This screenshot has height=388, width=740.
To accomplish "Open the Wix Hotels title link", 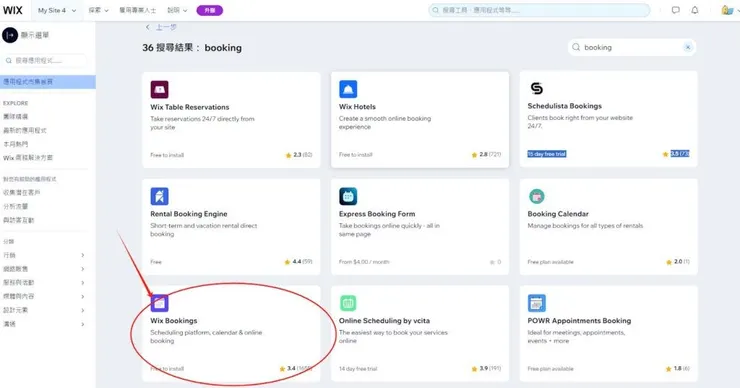I will click(357, 107).
